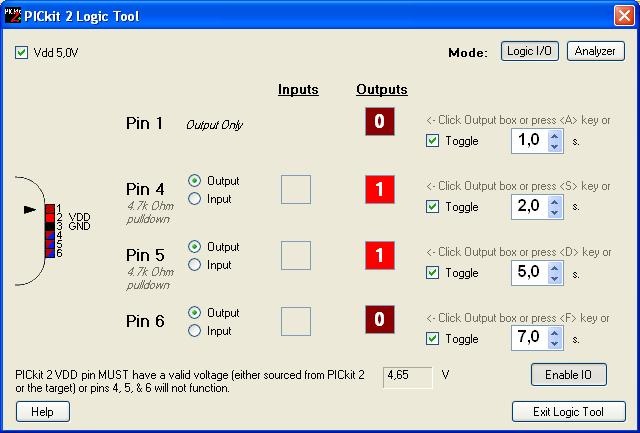The width and height of the screenshot is (640, 433).
Task: Click the Pin 5 input indicator box
Action: tap(296, 255)
